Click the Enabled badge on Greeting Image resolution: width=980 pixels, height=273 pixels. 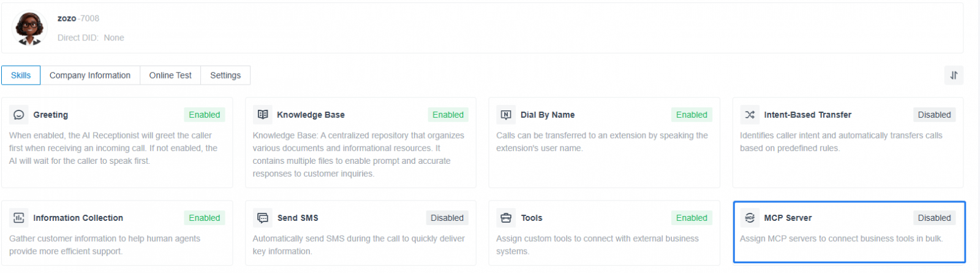[x=205, y=115]
